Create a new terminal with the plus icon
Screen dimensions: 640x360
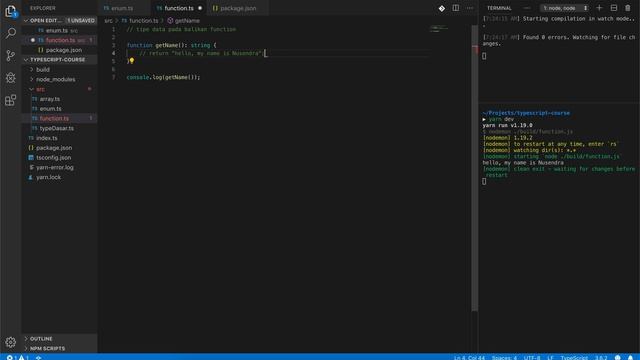[599, 8]
